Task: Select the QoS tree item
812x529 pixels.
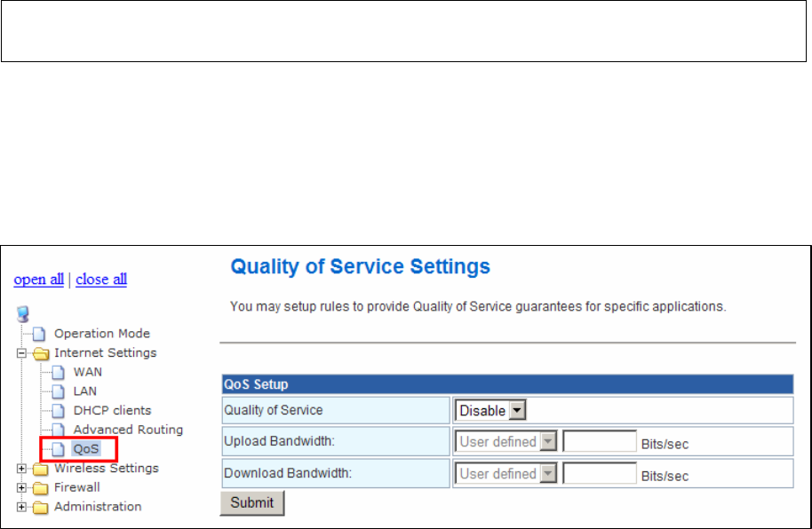Action: pyautogui.click(x=86, y=449)
